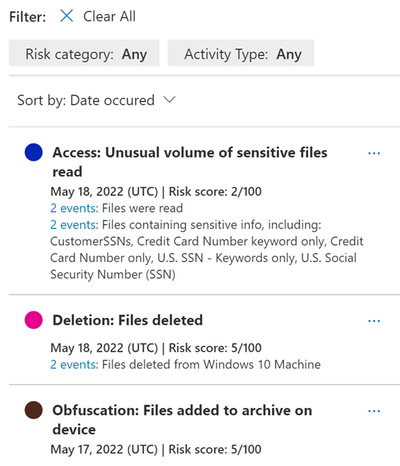Open more options for Access activity
The width and height of the screenshot is (400, 466).
coord(374,153)
